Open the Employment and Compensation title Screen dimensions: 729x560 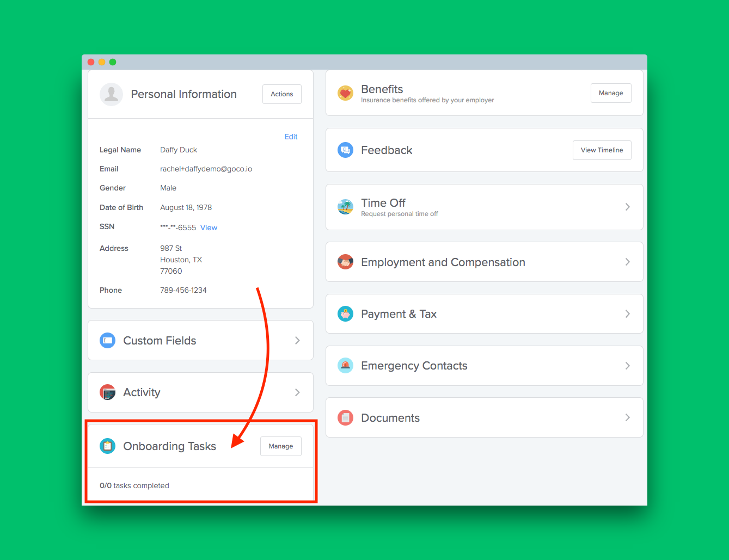[x=443, y=262]
